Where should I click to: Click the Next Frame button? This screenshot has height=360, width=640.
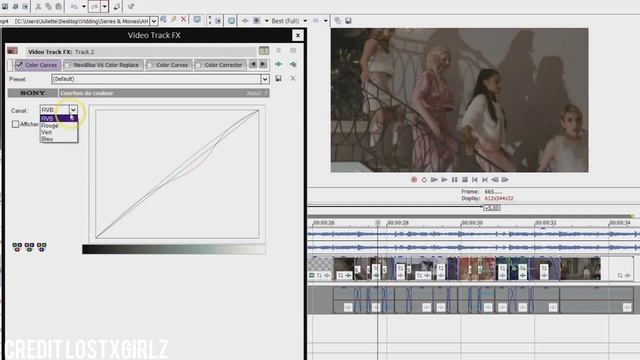505,180
